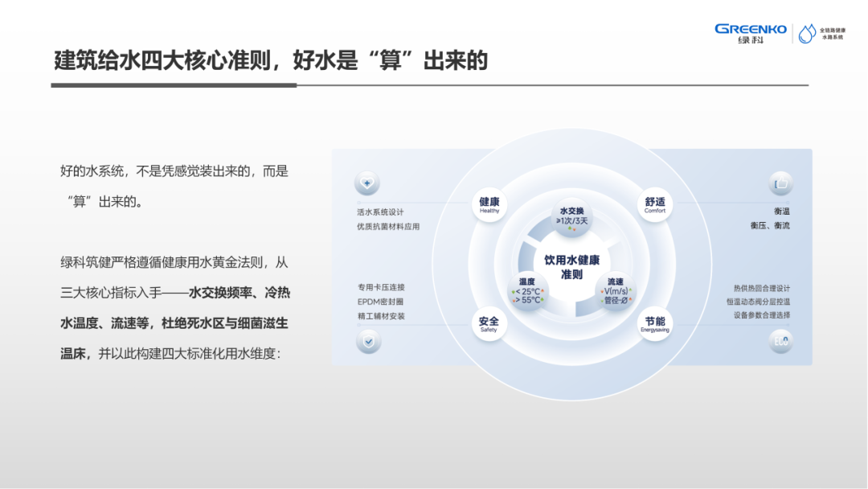Select the 节能 Energysaving circle
This screenshot has width=868, height=489.
point(655,324)
